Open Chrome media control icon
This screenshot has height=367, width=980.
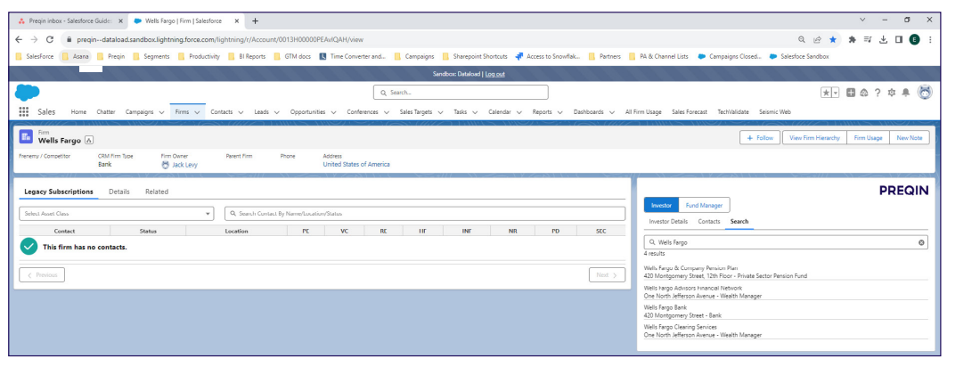coord(868,39)
